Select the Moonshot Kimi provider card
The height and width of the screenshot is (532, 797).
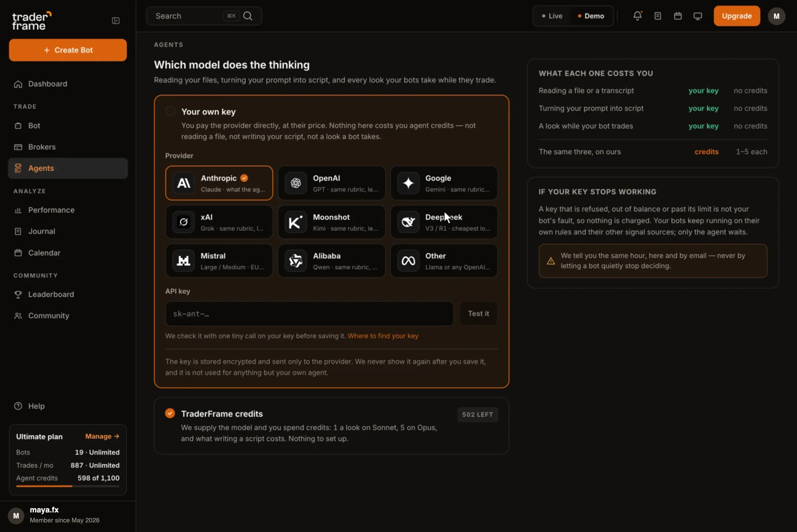pyautogui.click(x=331, y=222)
